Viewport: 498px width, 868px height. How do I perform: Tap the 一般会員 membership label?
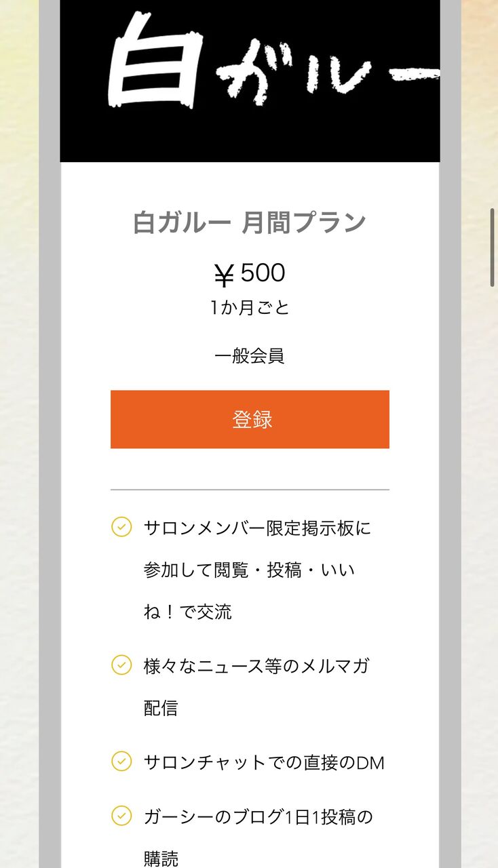250,355
